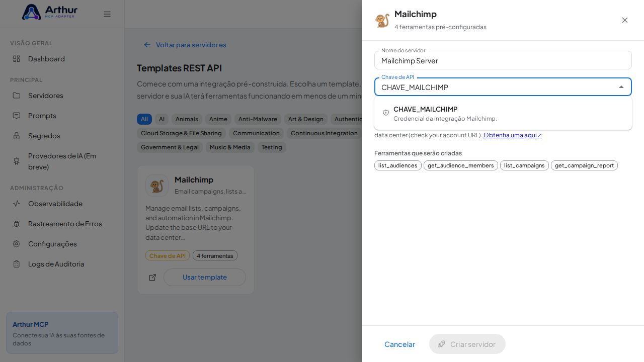This screenshot has width=644, height=362.
Task: Click the Rastreamento de Erros bug icon
Action: (17, 224)
